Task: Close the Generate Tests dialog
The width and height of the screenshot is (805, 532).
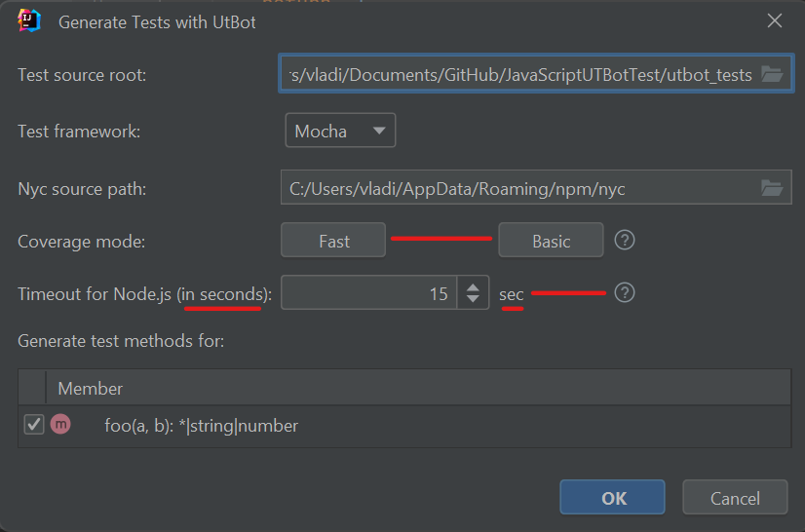Action: [x=774, y=20]
